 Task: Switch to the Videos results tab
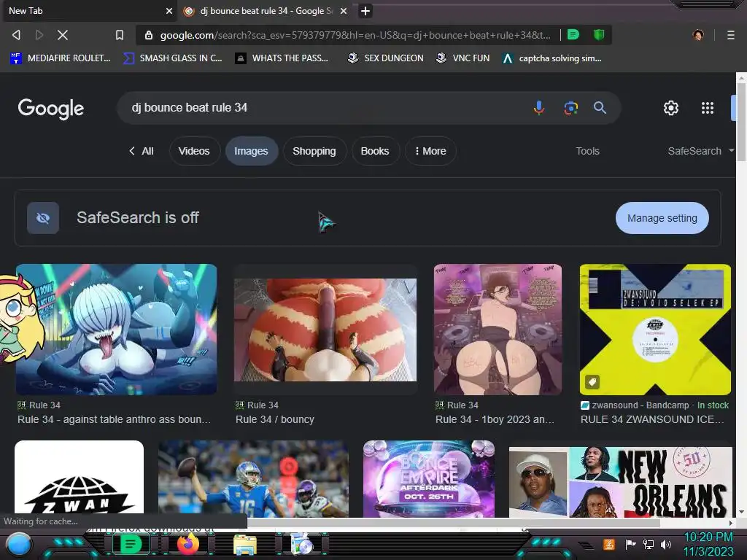(194, 151)
